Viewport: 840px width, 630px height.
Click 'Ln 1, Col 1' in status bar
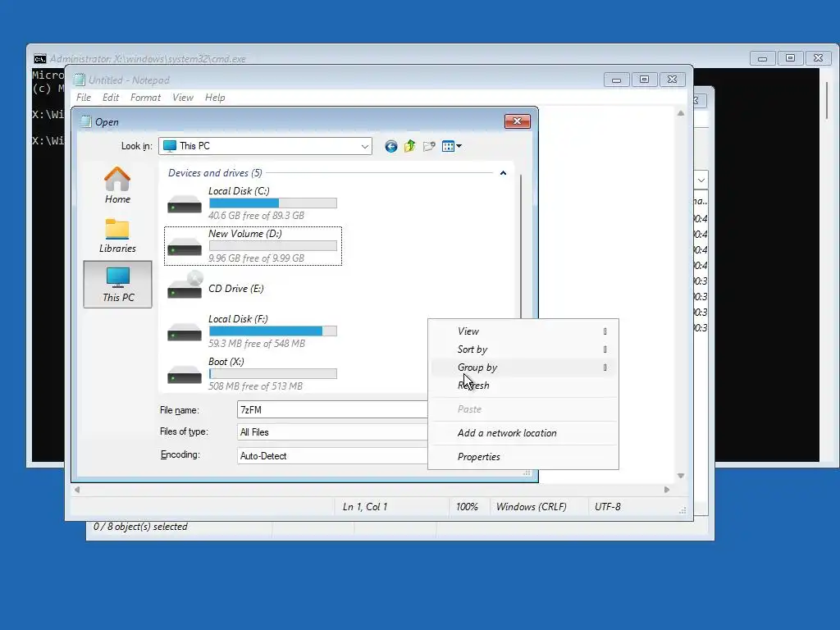pyautogui.click(x=365, y=507)
